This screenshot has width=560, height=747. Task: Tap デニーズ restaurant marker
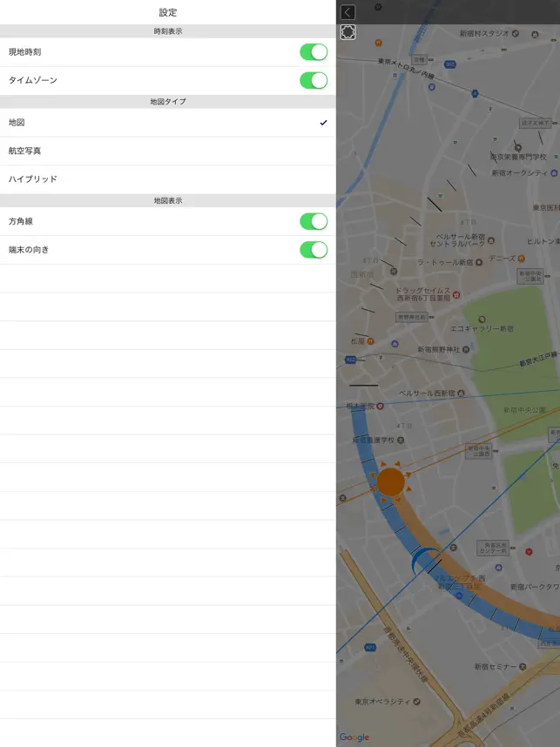click(x=522, y=259)
